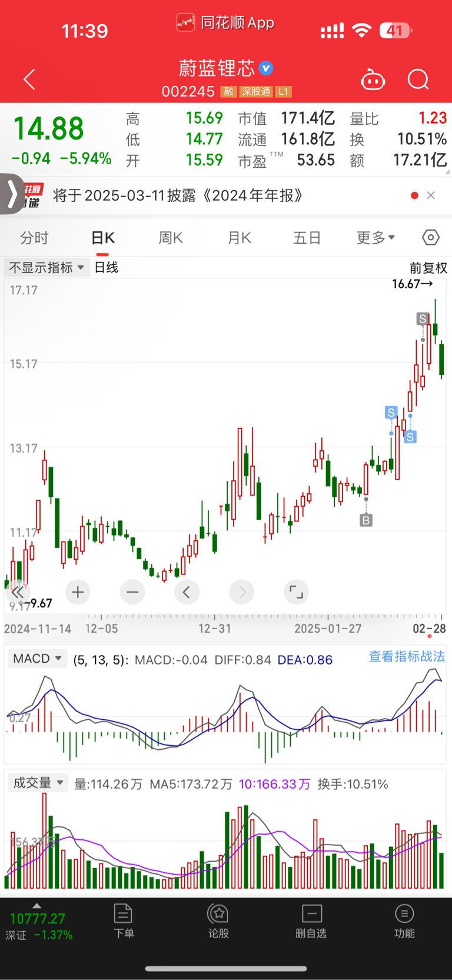Tap the DEA:0.86 value

tap(305, 660)
